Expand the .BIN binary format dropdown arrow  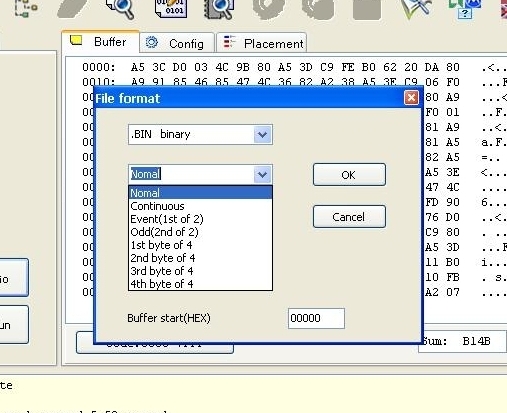[262, 135]
